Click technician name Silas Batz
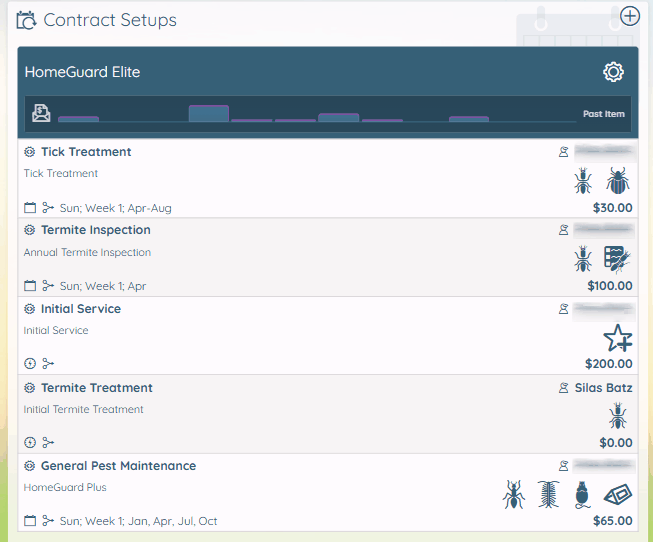The width and height of the screenshot is (653, 542). click(x=603, y=388)
